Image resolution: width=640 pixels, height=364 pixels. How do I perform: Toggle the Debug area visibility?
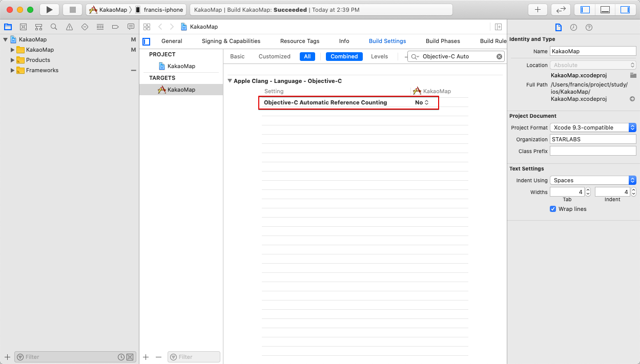605,10
